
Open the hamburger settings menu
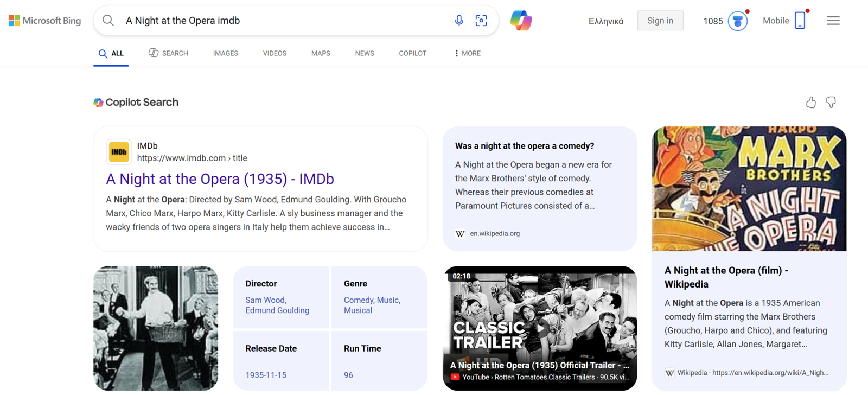833,21
